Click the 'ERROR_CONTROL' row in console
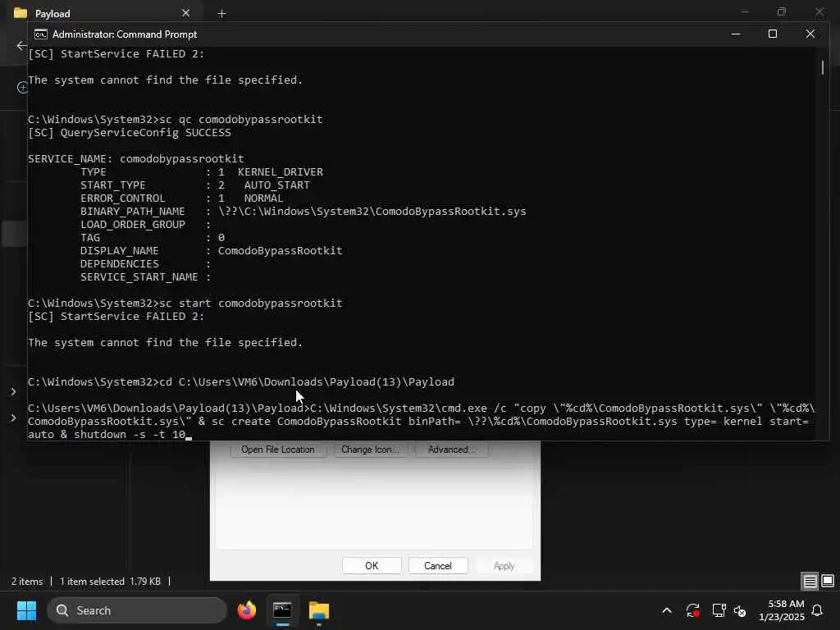This screenshot has height=630, width=840. [x=181, y=199]
